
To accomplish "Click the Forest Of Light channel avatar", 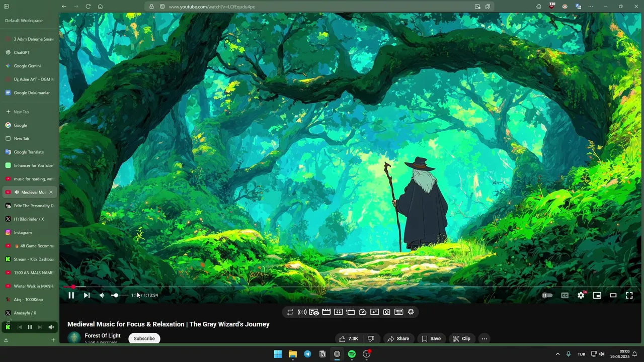I will click(74, 338).
